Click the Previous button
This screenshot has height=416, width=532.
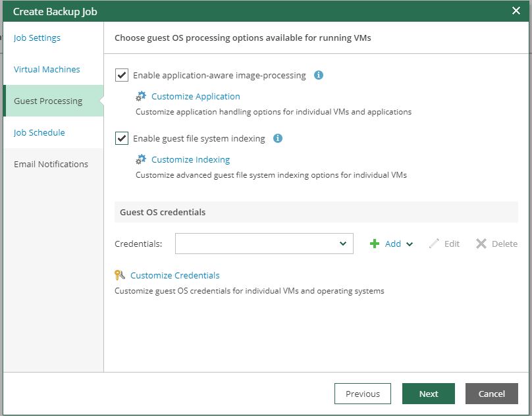click(363, 394)
